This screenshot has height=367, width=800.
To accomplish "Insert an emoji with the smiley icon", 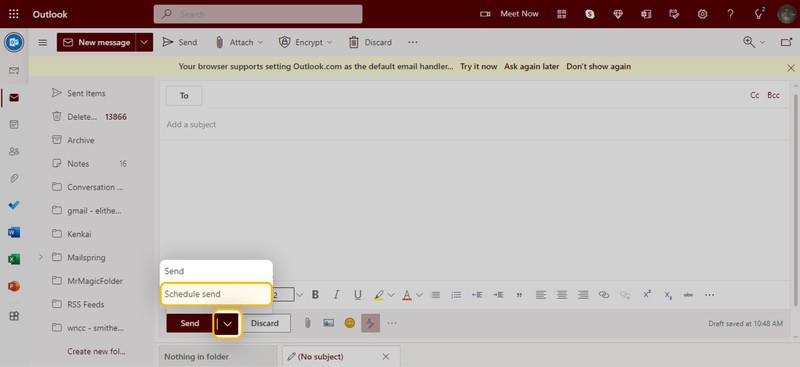I will 349,323.
